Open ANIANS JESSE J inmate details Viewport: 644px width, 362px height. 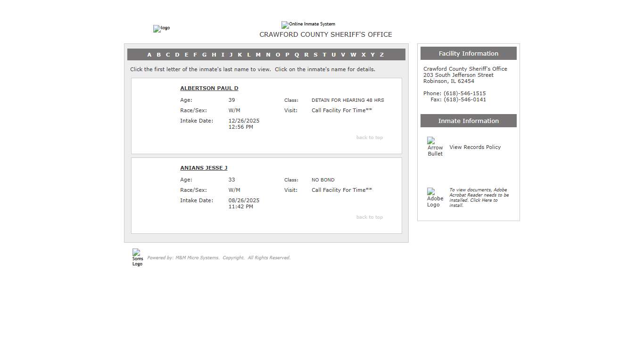tap(204, 168)
